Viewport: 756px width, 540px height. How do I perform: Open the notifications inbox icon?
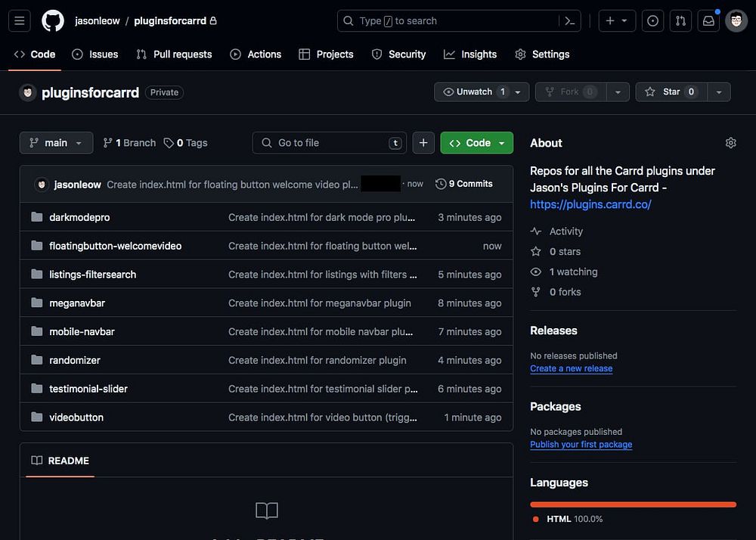tap(708, 21)
